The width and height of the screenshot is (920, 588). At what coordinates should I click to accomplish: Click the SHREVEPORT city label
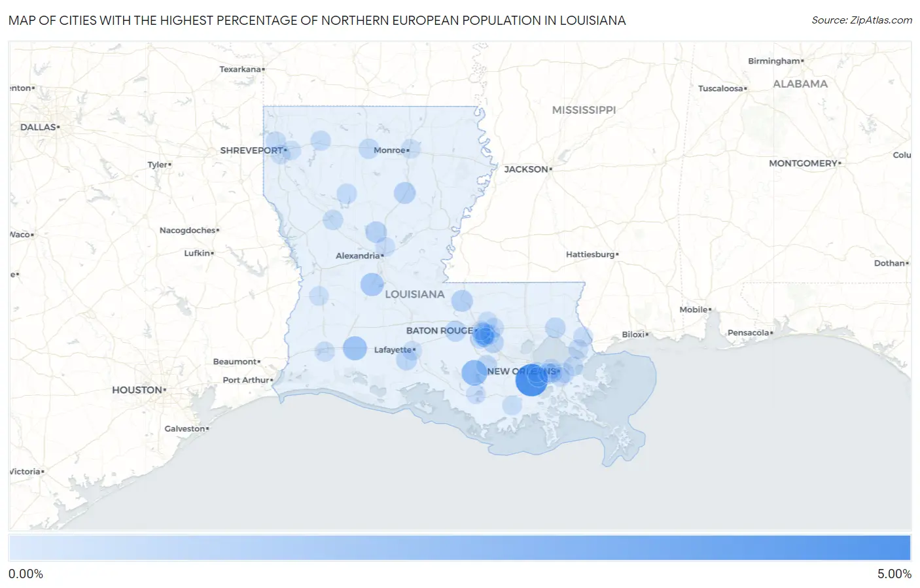[x=252, y=150]
